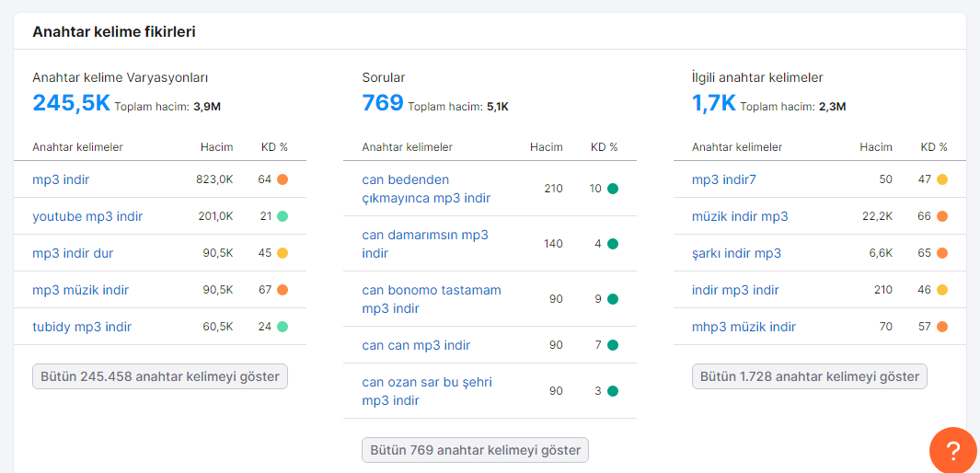Viewport: 980px width, 473px height.
Task: Click the Anahtar kelime fikirleri heading
Action: coord(114,32)
